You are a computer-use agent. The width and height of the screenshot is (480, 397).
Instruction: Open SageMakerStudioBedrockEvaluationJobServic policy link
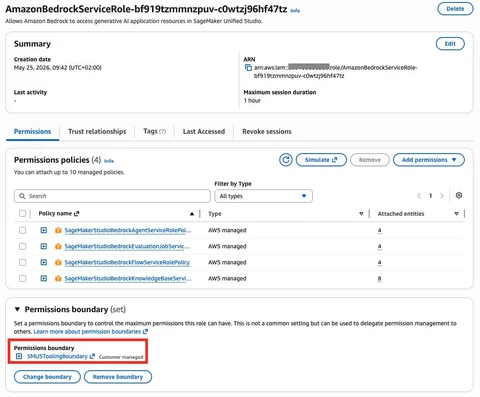point(127,246)
